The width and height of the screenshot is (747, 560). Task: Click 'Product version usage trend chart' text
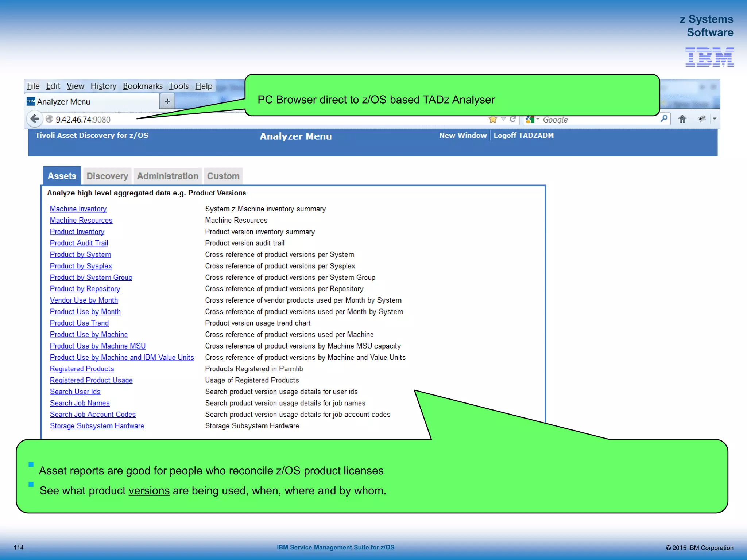pyautogui.click(x=258, y=323)
